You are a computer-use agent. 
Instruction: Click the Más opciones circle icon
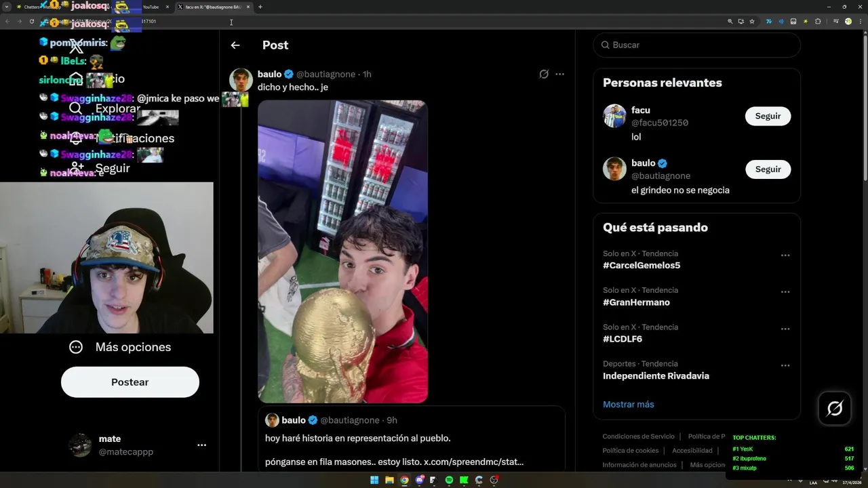point(76,347)
